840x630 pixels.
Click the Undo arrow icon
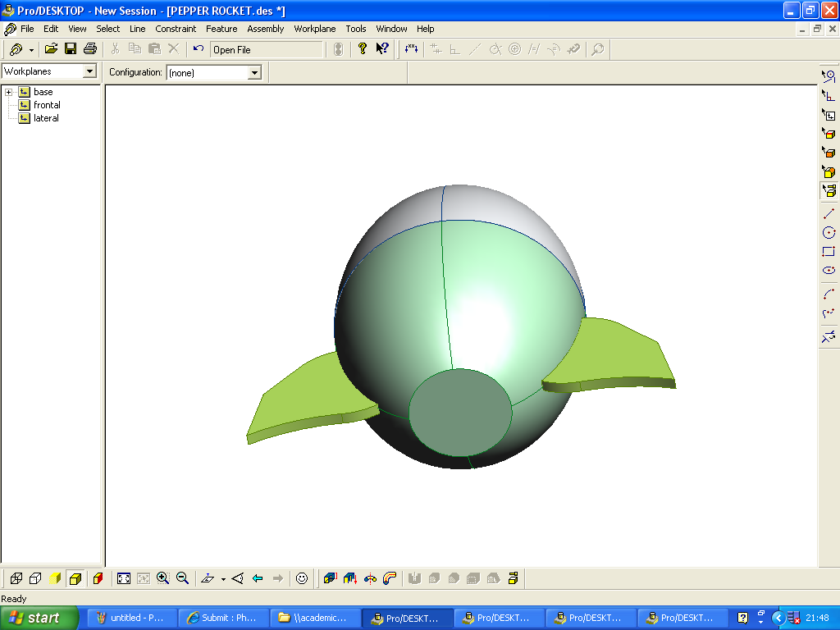(198, 49)
